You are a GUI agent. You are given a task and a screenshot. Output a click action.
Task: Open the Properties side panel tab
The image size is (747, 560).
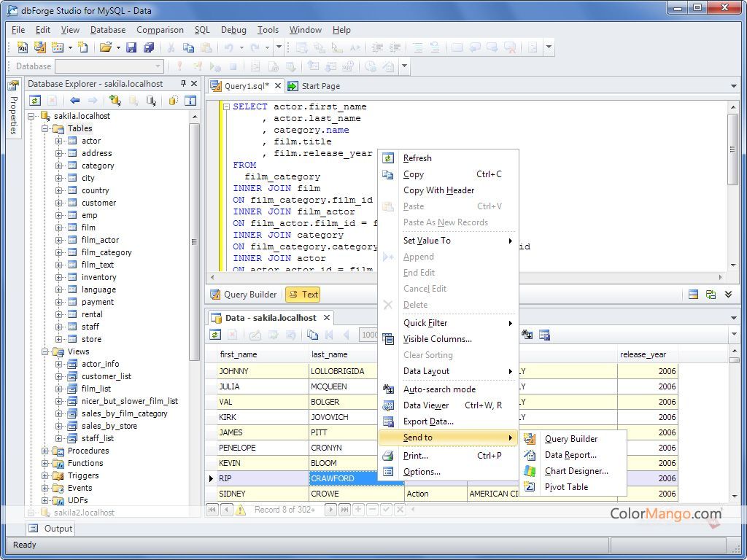pos(13,109)
